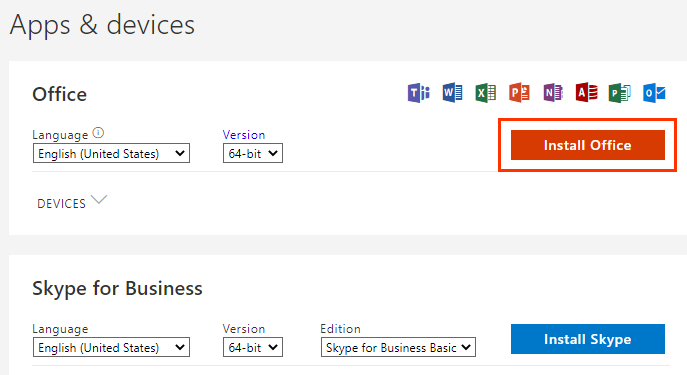Expand the DEVICES section

point(72,203)
